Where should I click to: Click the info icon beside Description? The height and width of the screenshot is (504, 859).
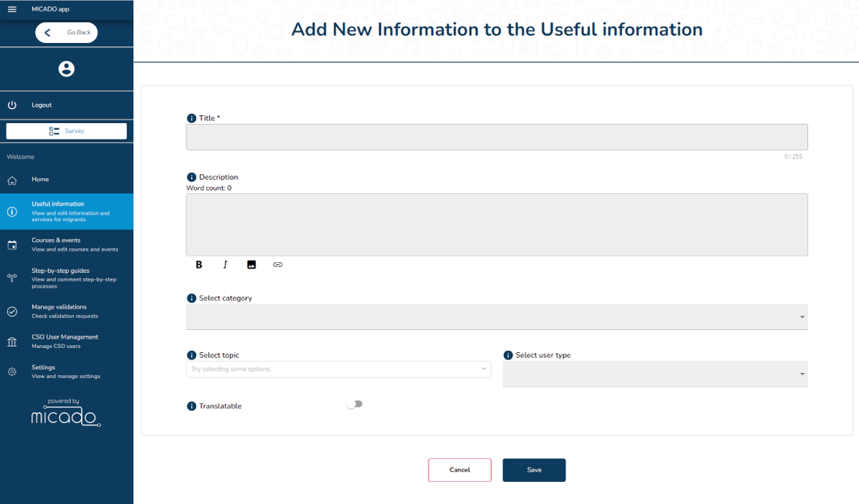(191, 177)
